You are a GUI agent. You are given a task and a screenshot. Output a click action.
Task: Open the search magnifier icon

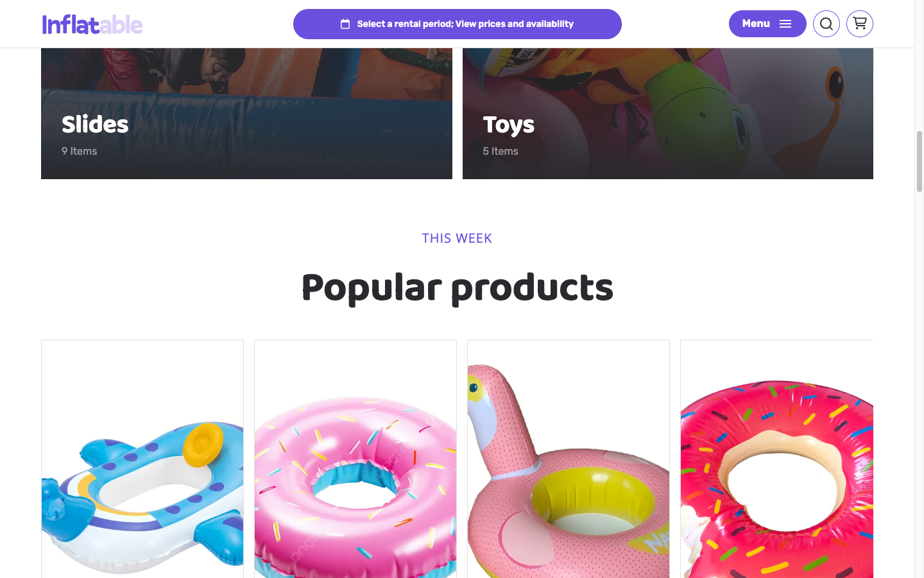pyautogui.click(x=826, y=24)
